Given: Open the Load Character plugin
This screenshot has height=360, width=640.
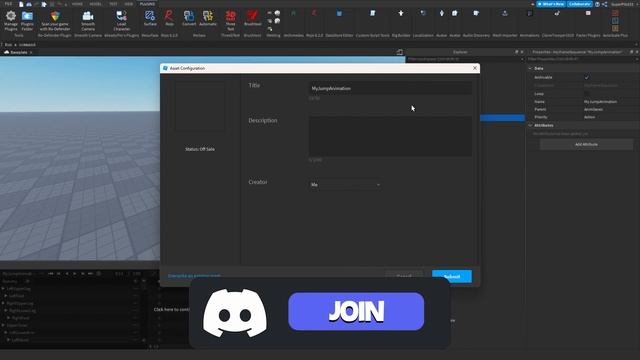Looking at the screenshot, I should 122,20.
